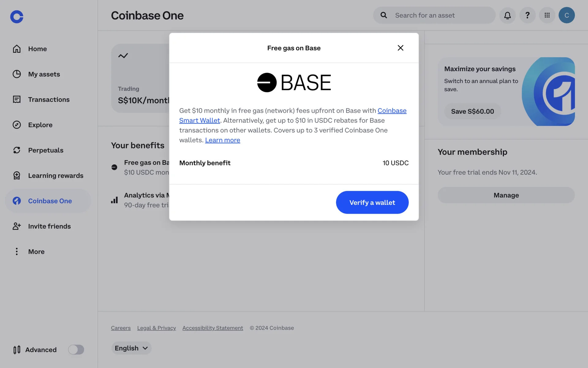This screenshot has height=368, width=588.
Task: Open notifications bell icon
Action: [x=507, y=15]
